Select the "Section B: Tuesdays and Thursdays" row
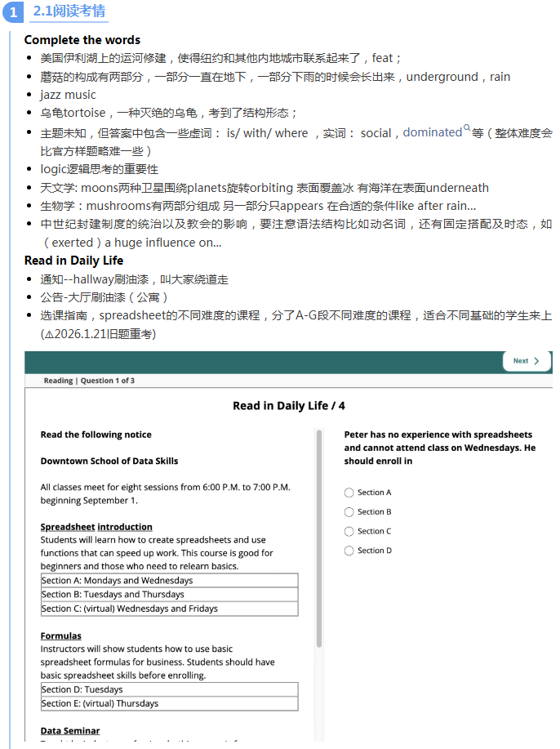The image size is (560, 749). 169,595
